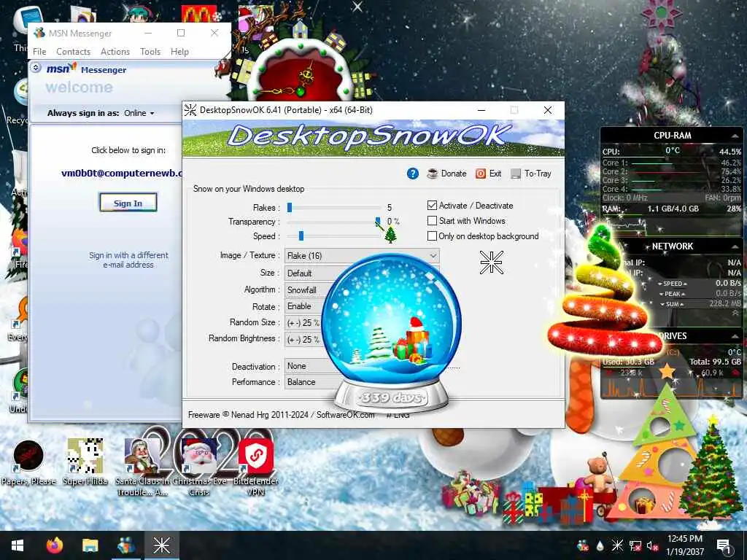Screen dimensions: 747x560
Task: Open the Always sign in as Online dropdown
Action: 139,113
